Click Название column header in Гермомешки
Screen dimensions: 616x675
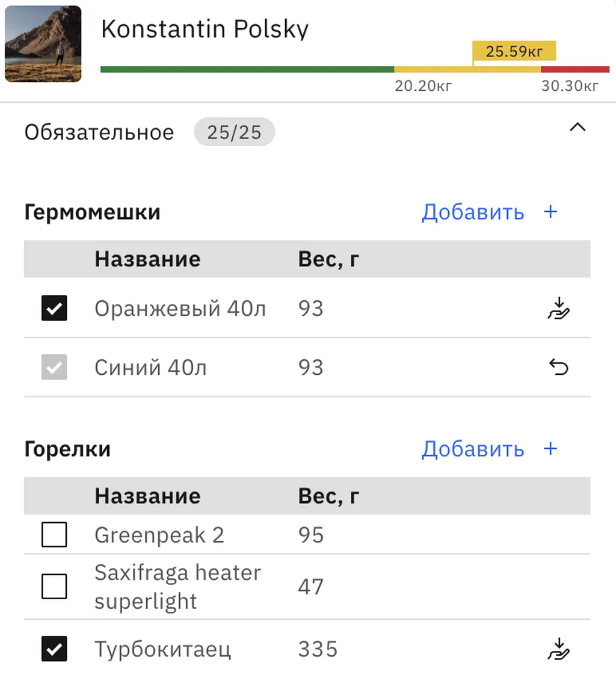pyautogui.click(x=147, y=259)
